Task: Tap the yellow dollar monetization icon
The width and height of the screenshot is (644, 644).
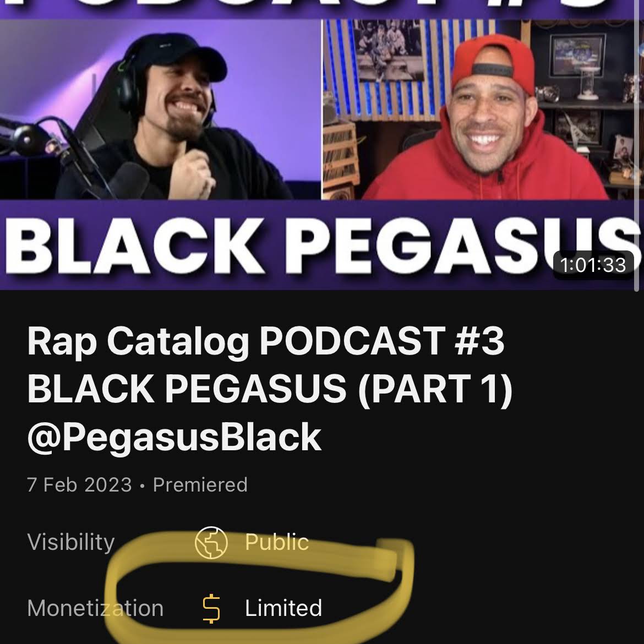Action: 211,609
